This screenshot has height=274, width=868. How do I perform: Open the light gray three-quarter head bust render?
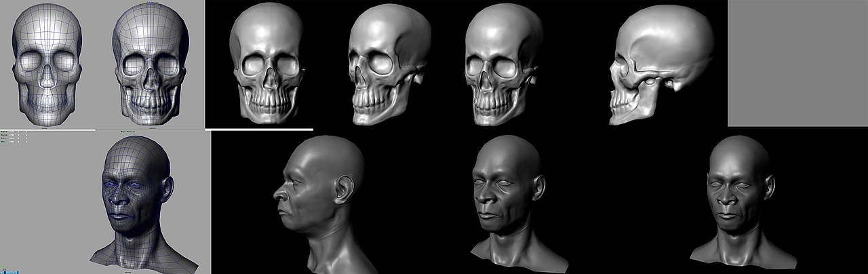(519, 203)
